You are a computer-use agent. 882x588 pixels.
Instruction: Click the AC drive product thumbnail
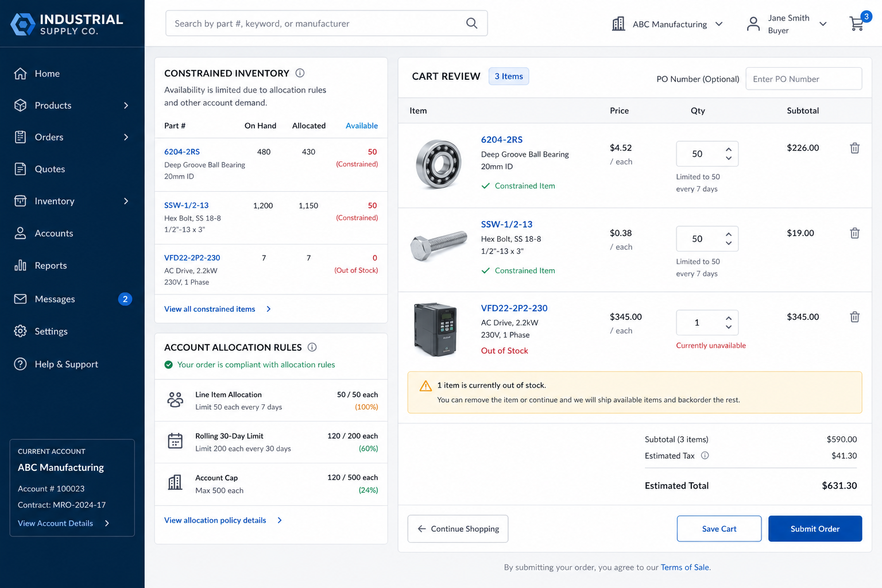(x=436, y=330)
